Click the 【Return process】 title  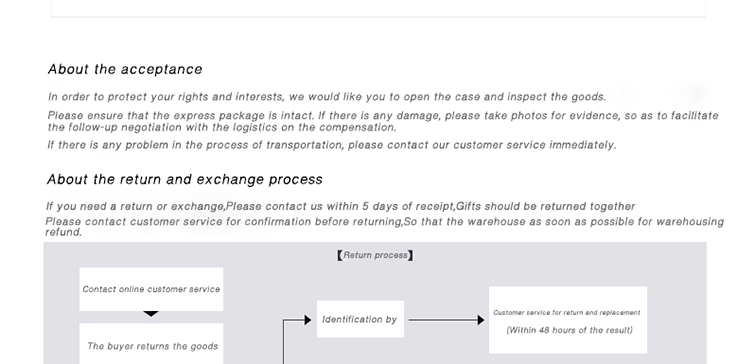[x=375, y=255]
